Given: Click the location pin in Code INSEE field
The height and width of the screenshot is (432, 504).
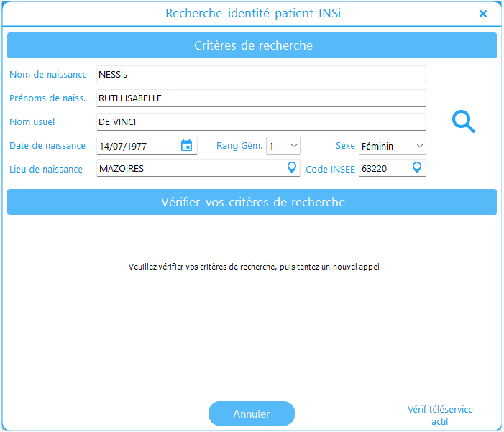Looking at the screenshot, I should [x=417, y=168].
